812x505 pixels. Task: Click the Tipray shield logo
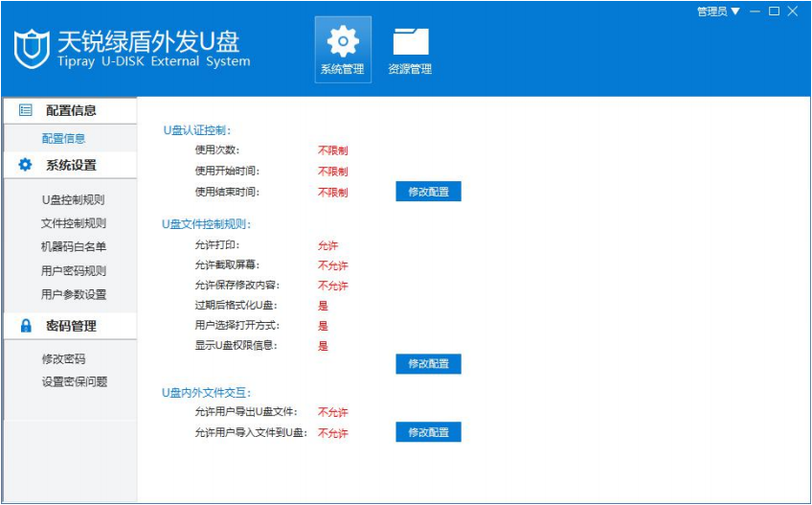coord(32,49)
